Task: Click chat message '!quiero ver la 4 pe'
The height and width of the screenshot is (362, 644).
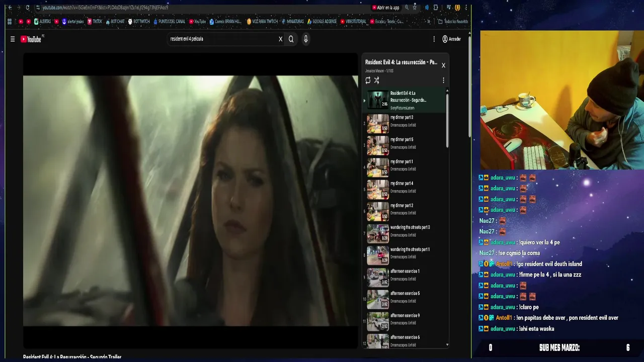Action: (x=539, y=242)
